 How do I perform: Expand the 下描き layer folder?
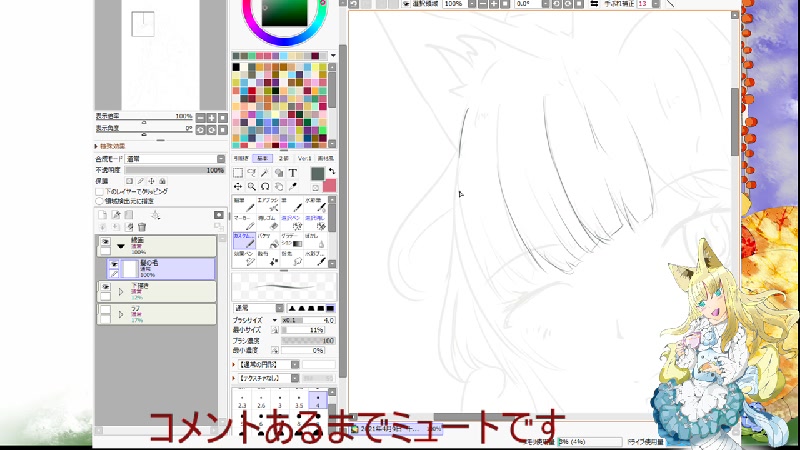click(121, 290)
